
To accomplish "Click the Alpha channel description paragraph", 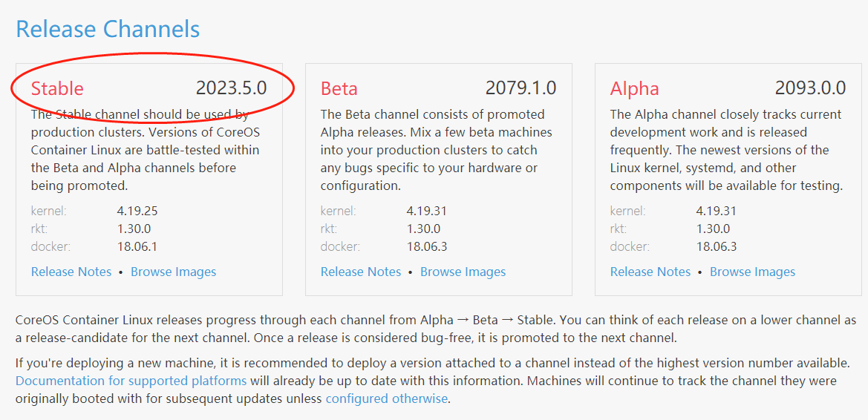I will point(726,150).
